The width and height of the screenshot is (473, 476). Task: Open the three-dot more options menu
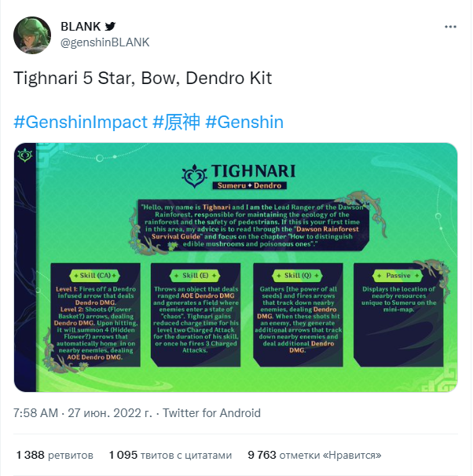450,27
